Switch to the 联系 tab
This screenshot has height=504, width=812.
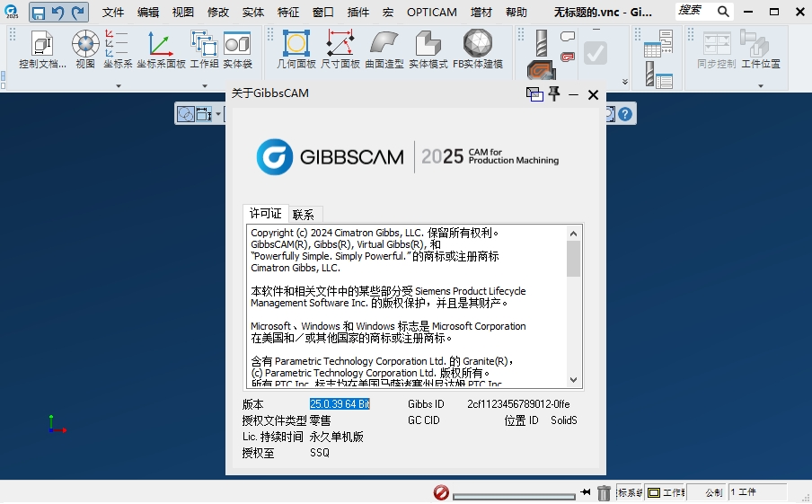(303, 215)
